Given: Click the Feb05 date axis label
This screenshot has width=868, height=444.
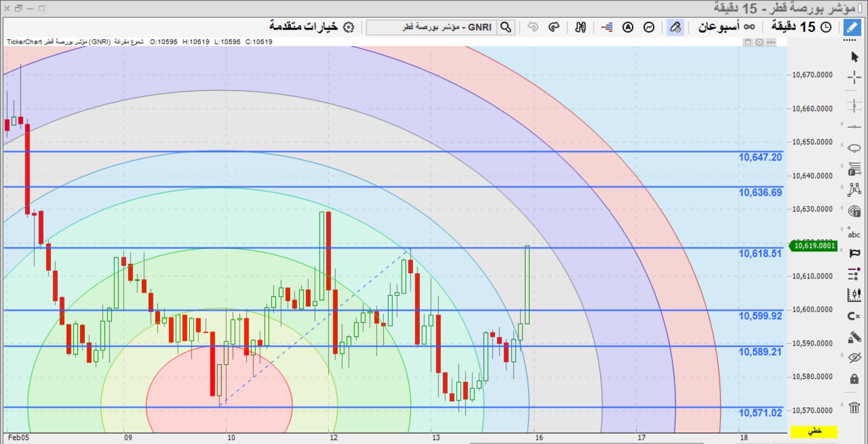Looking at the screenshot, I should click(x=19, y=438).
